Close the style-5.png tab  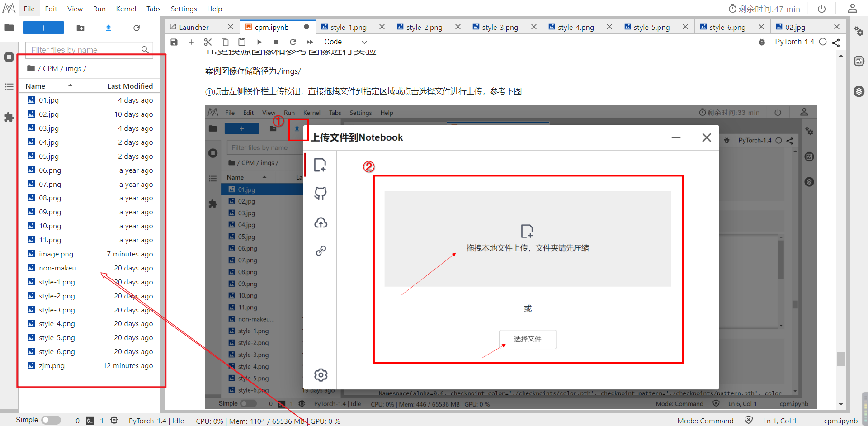click(685, 27)
